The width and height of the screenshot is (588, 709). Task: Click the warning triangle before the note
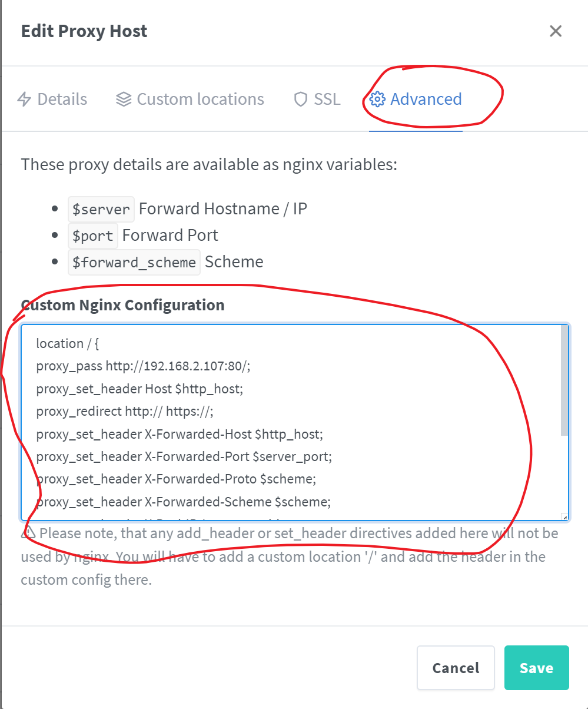click(x=28, y=533)
